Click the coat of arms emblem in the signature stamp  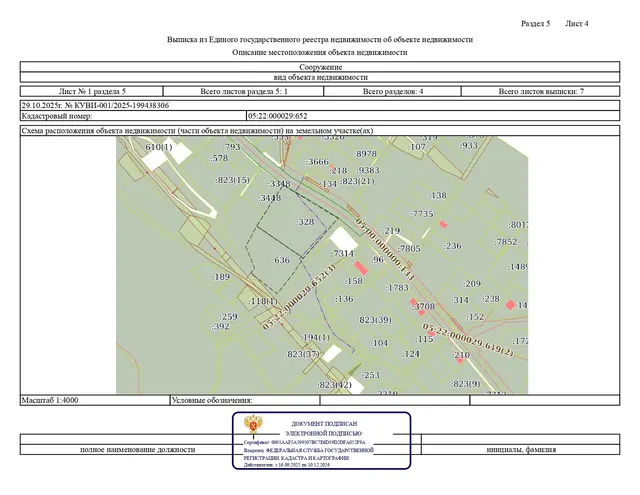tap(253, 424)
